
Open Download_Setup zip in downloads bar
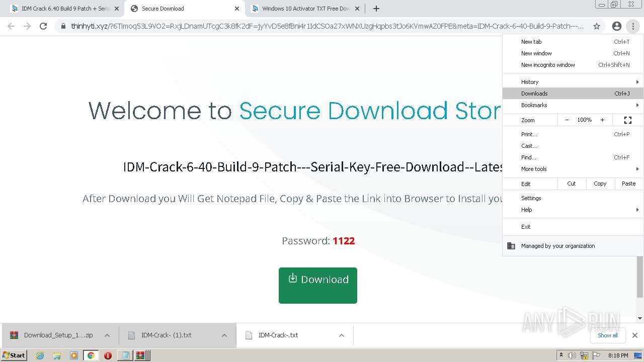(x=52, y=335)
